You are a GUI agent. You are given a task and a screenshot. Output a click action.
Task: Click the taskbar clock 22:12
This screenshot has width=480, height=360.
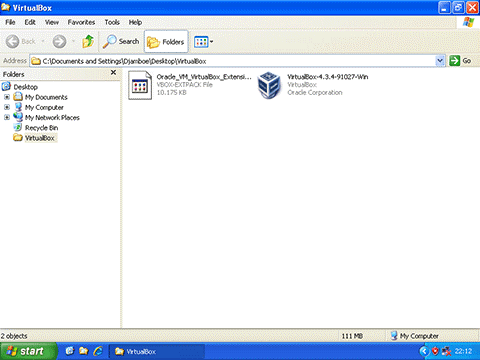point(463,351)
